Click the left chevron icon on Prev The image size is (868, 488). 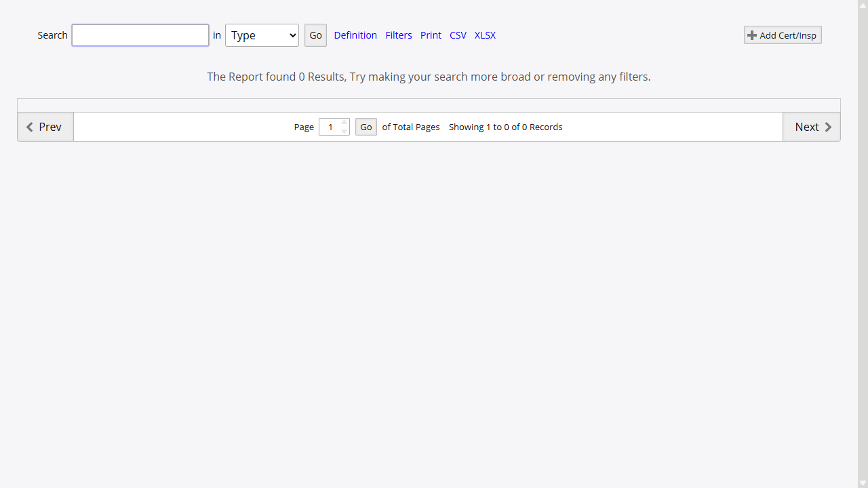pyautogui.click(x=30, y=127)
